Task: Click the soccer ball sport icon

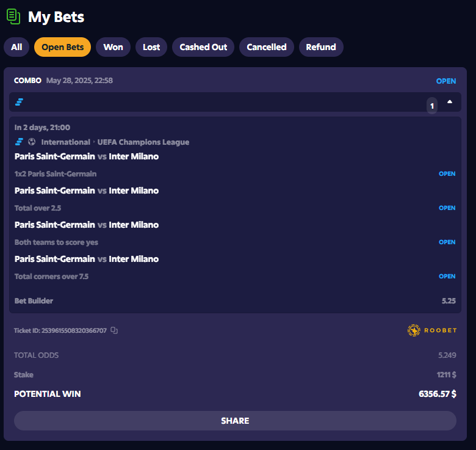Action: (x=32, y=142)
